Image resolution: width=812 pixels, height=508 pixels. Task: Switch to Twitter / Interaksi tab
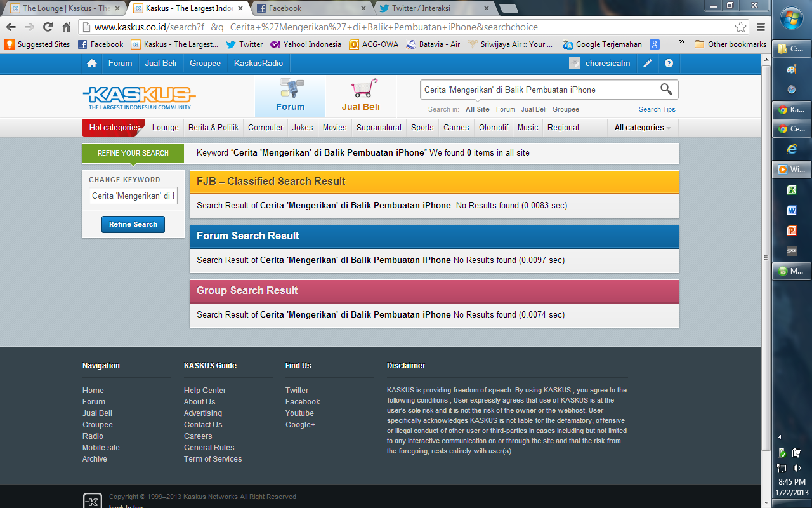(432, 8)
